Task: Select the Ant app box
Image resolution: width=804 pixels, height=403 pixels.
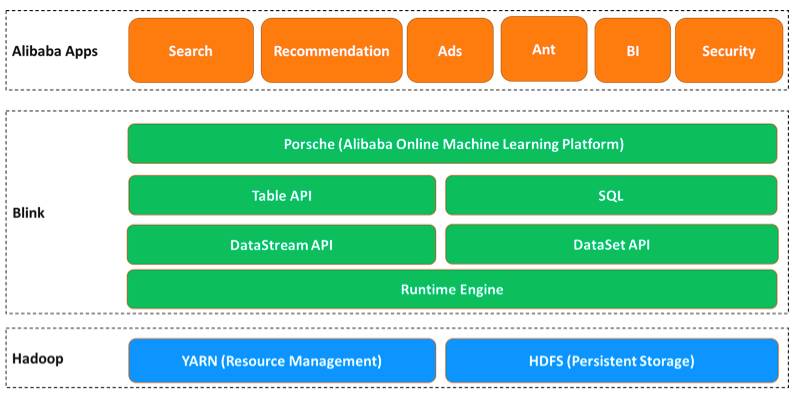Action: (544, 49)
